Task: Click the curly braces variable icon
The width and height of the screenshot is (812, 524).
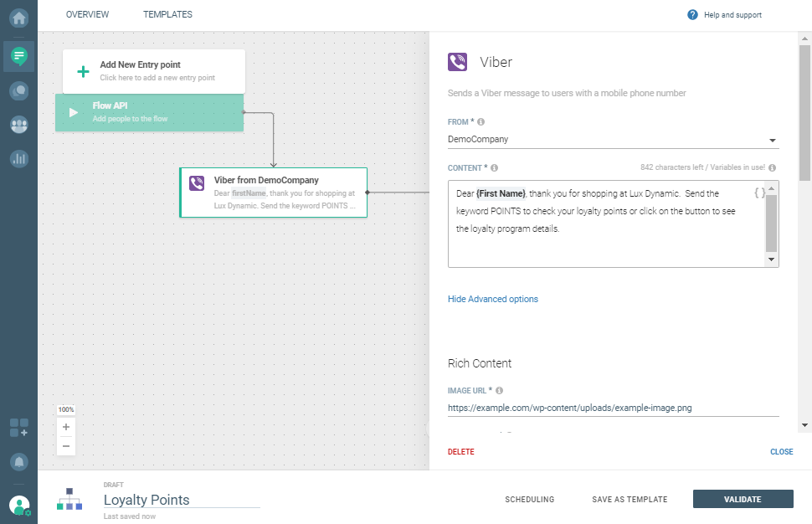Action: pyautogui.click(x=759, y=193)
